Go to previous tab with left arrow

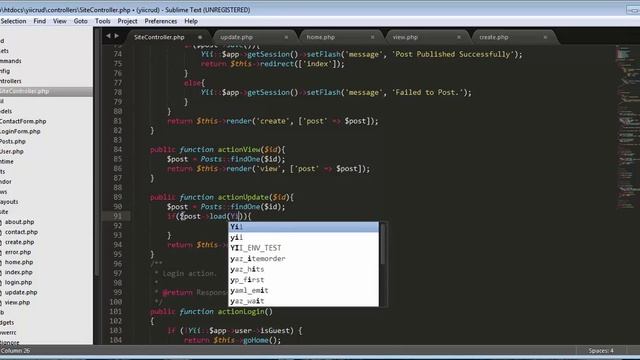click(108, 36)
